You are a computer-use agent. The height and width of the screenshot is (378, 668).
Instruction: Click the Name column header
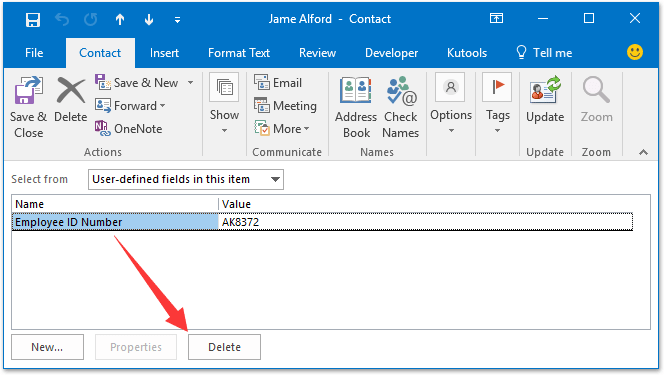(115, 204)
